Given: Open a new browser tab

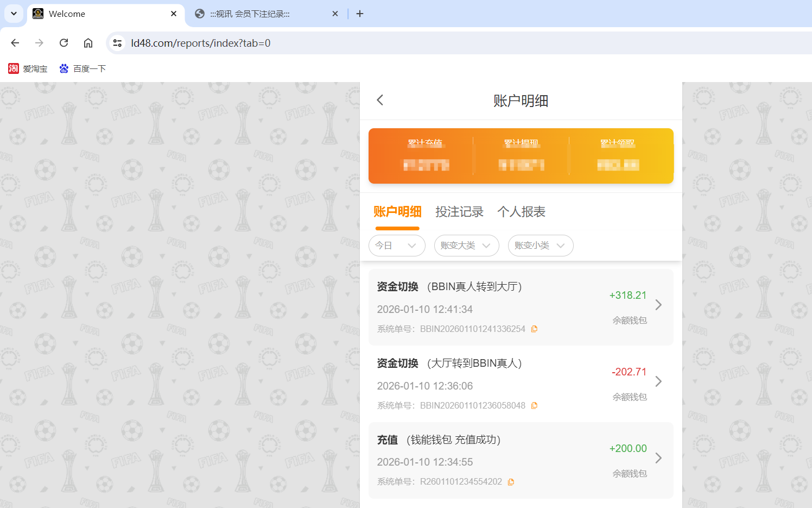Looking at the screenshot, I should pyautogui.click(x=359, y=14).
